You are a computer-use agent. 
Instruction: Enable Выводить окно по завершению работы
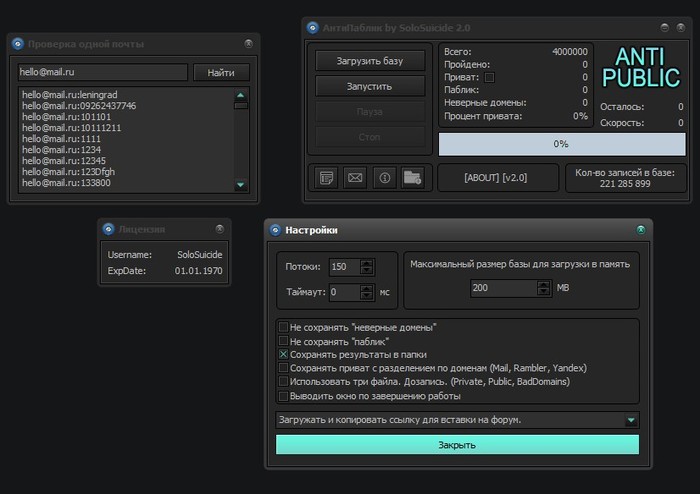(x=283, y=396)
